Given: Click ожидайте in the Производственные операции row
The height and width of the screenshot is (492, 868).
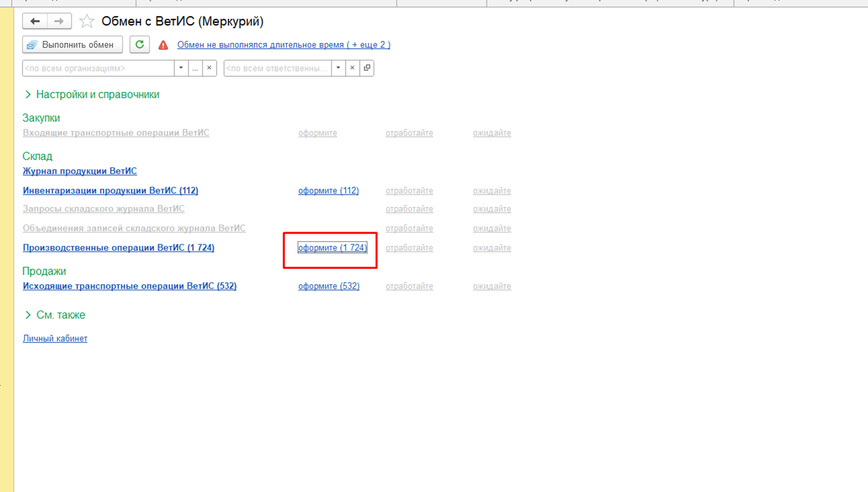Looking at the screenshot, I should [x=492, y=248].
